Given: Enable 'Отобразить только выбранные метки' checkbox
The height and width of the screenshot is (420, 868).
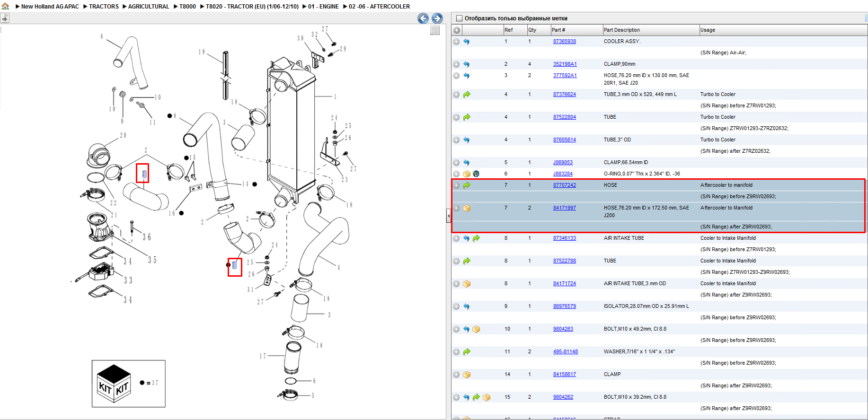Looking at the screenshot, I should [x=459, y=18].
